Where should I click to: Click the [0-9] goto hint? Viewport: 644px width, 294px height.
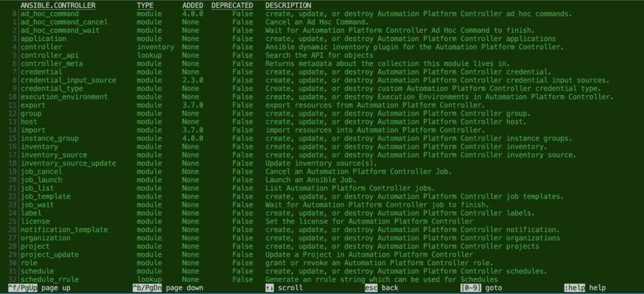tap(481, 288)
